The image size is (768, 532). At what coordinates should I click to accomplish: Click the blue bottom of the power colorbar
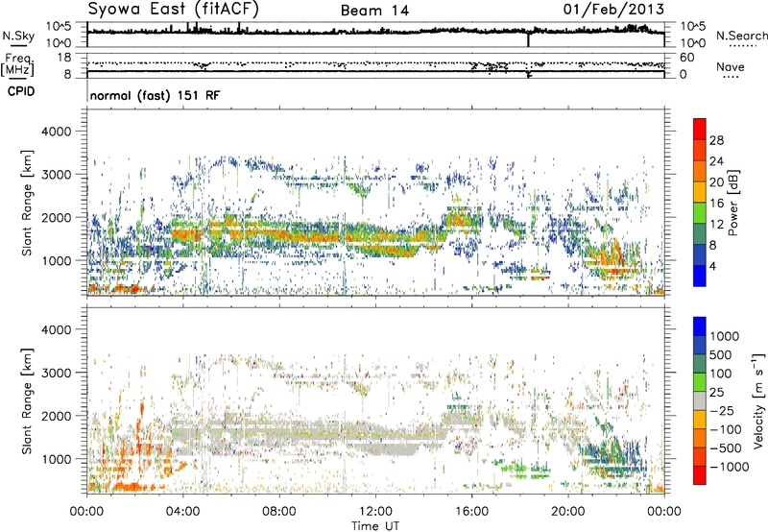click(x=700, y=277)
